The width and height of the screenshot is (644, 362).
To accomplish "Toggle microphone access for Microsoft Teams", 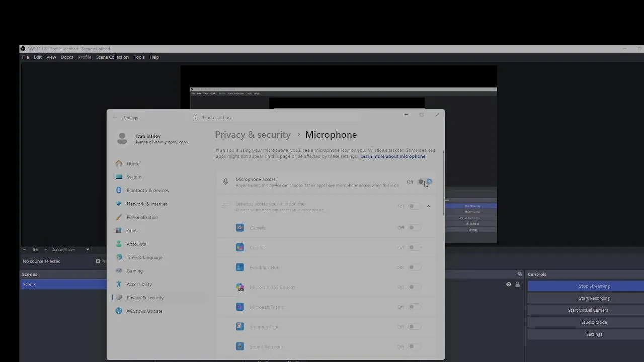I will [415, 307].
